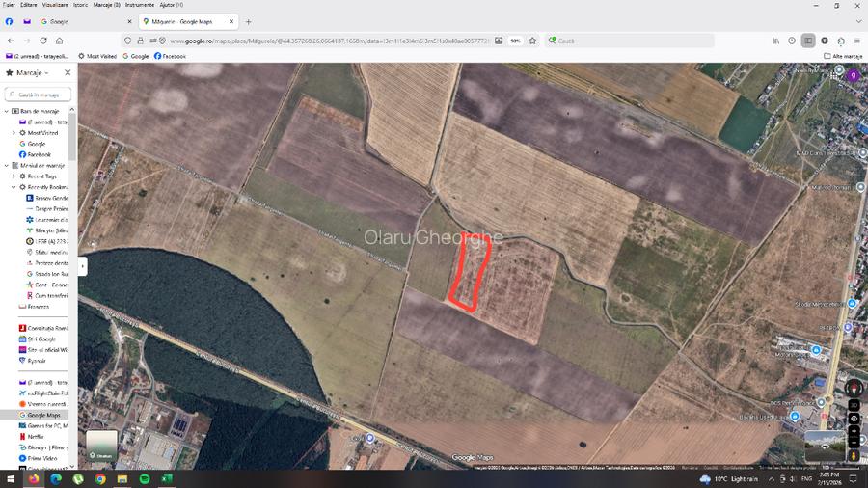Switch map view using the layers thumbnail
This screenshot has height=488, width=868.
pyautogui.click(x=101, y=445)
